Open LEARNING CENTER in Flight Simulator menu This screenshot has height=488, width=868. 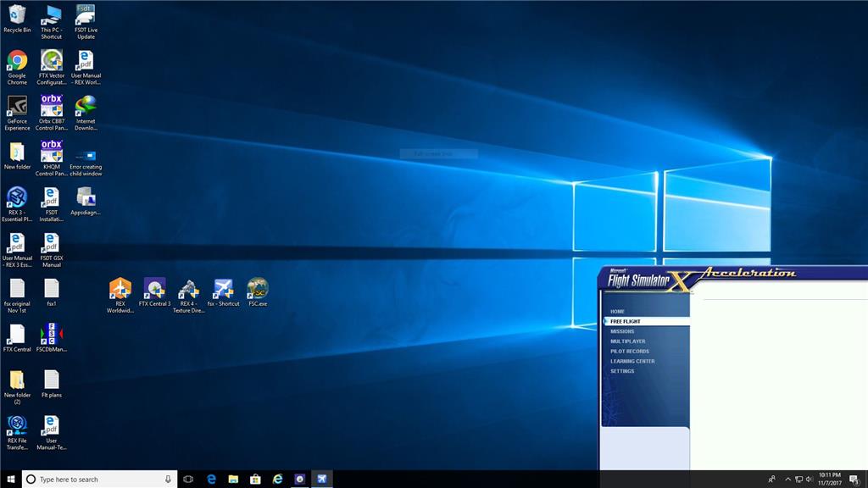(632, 361)
